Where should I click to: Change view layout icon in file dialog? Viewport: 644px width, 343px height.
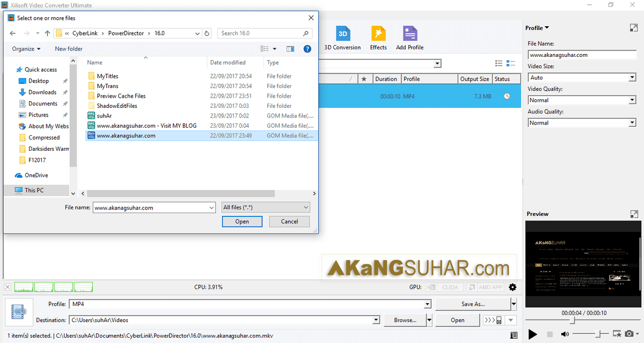(x=265, y=49)
